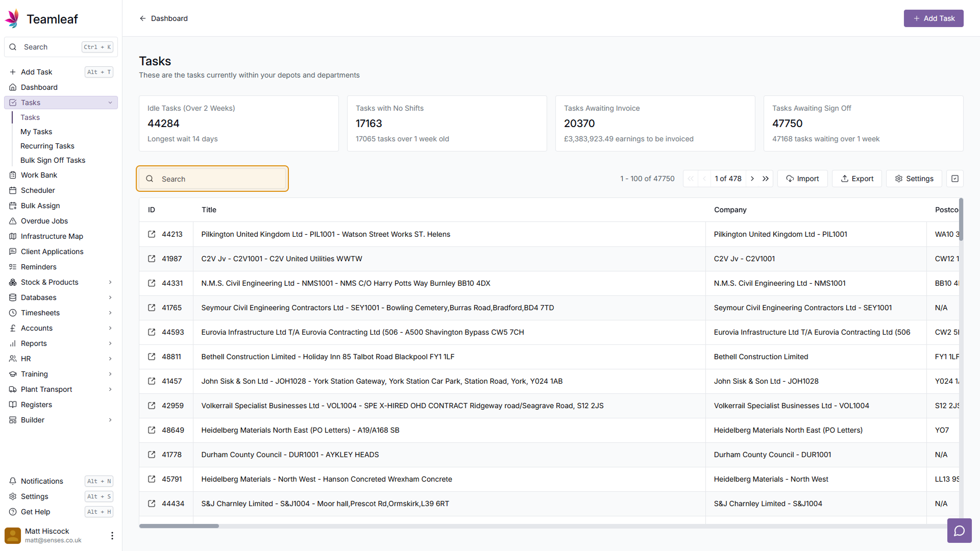The width and height of the screenshot is (980, 551).
Task: Open task 41778 external link icon
Action: [152, 455]
